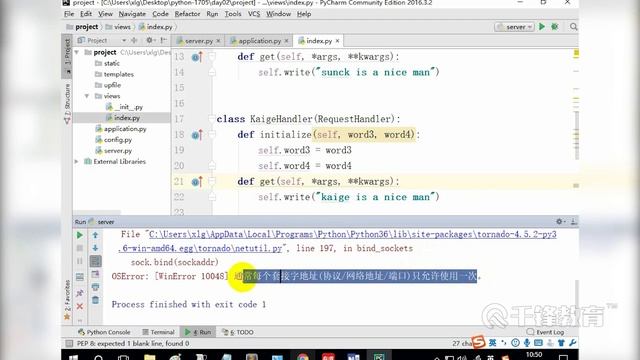This screenshot has width=640, height=360.
Task: Start debugging with the bug icon
Action: click(554, 27)
